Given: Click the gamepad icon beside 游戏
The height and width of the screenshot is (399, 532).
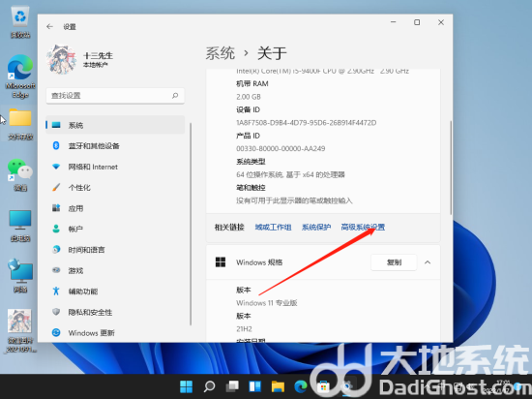Looking at the screenshot, I should (x=56, y=270).
